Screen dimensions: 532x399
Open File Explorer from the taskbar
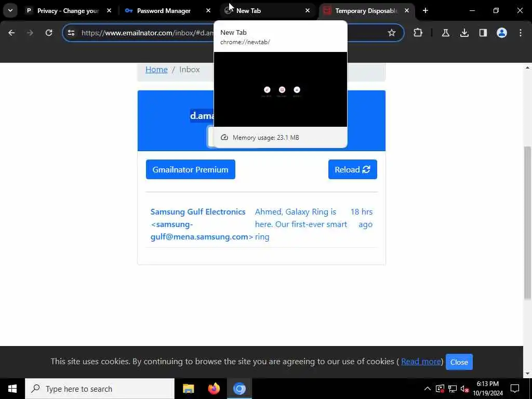click(x=188, y=389)
